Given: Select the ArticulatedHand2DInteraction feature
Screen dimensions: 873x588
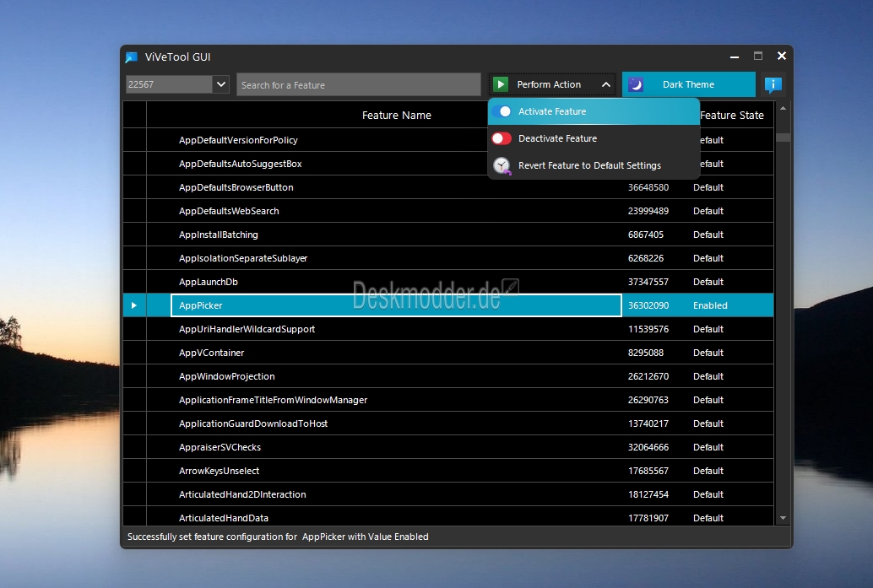Looking at the screenshot, I should [242, 494].
